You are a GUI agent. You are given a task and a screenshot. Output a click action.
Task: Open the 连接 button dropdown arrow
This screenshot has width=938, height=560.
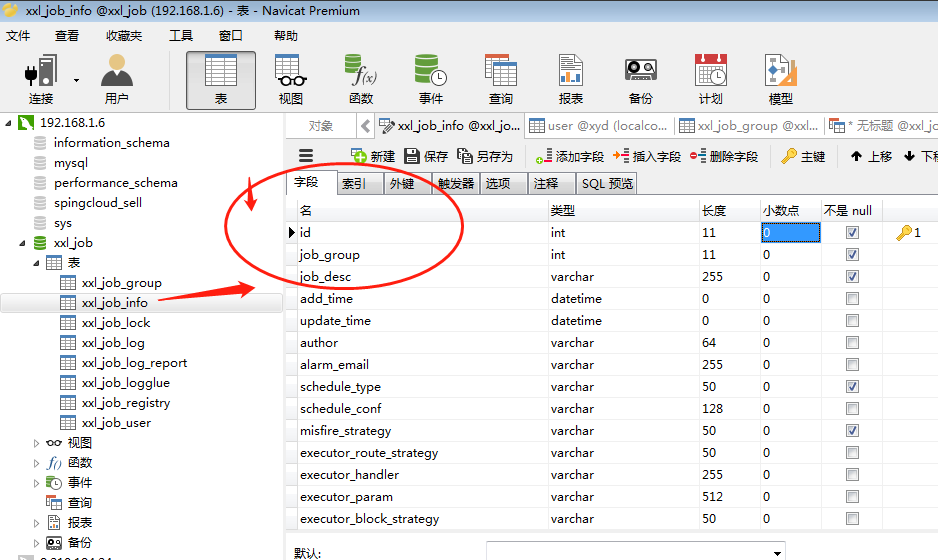point(76,80)
